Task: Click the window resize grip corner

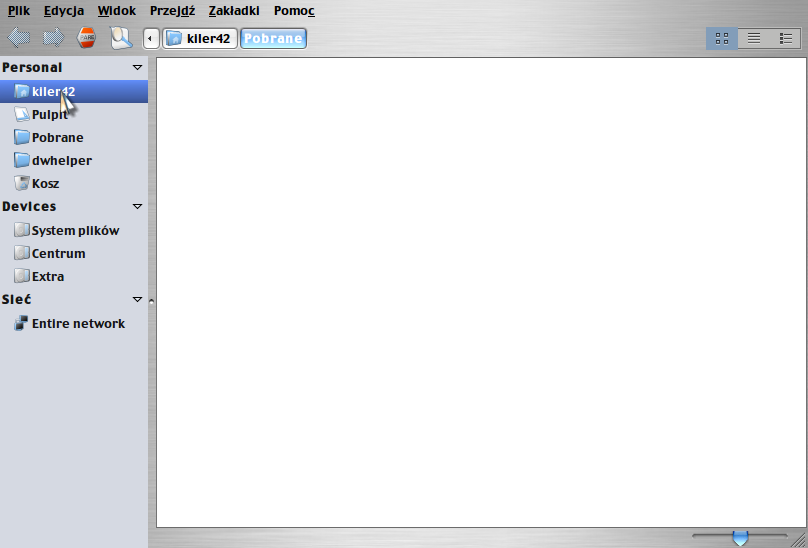Action: click(x=798, y=539)
